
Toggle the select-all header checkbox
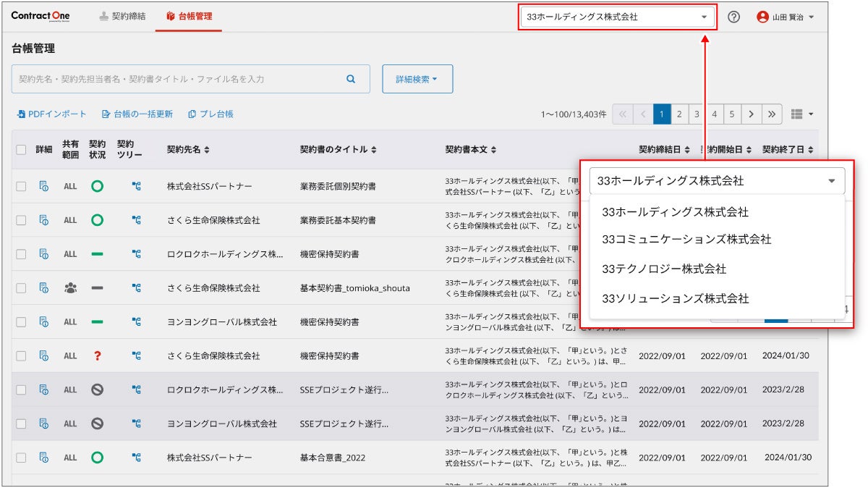[21, 150]
